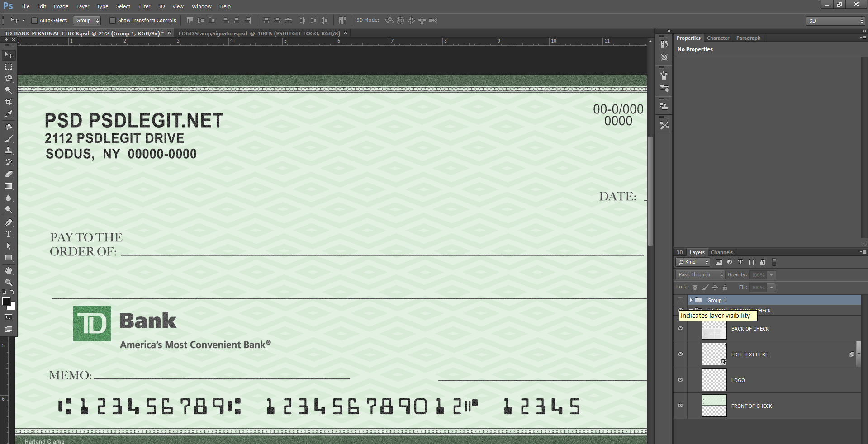Viewport: 868px width, 444px height.
Task: Select the Pen tool
Action: coord(9,222)
